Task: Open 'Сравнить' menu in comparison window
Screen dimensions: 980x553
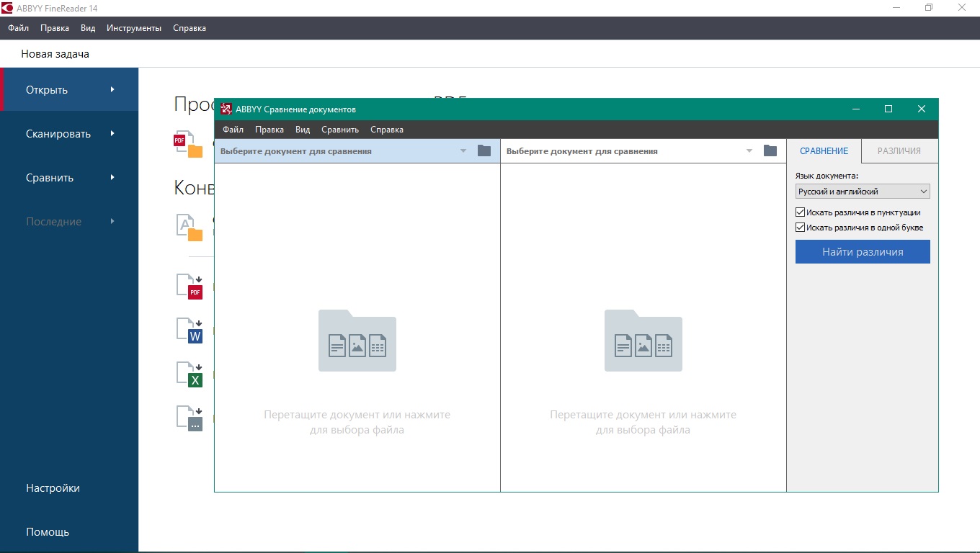Action: point(339,130)
